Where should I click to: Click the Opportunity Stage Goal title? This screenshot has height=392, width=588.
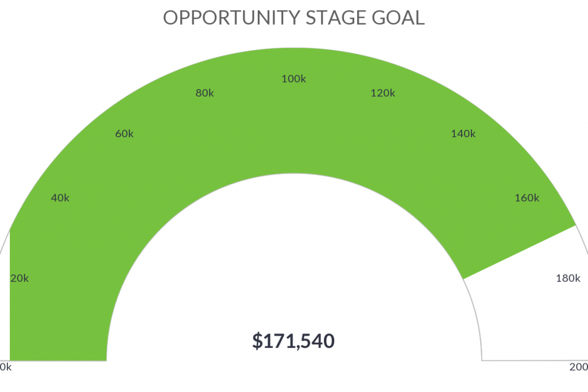point(293,18)
